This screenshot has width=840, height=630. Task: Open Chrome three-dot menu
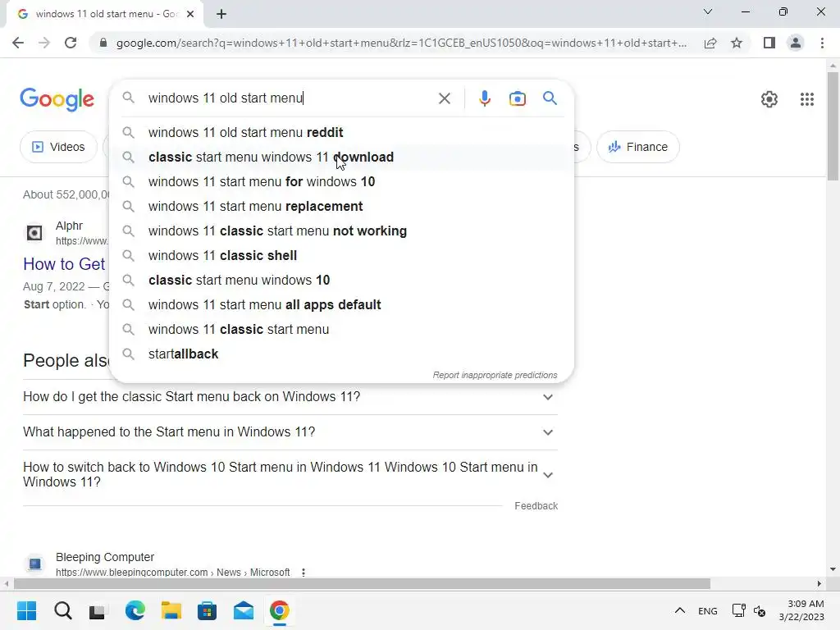822,43
